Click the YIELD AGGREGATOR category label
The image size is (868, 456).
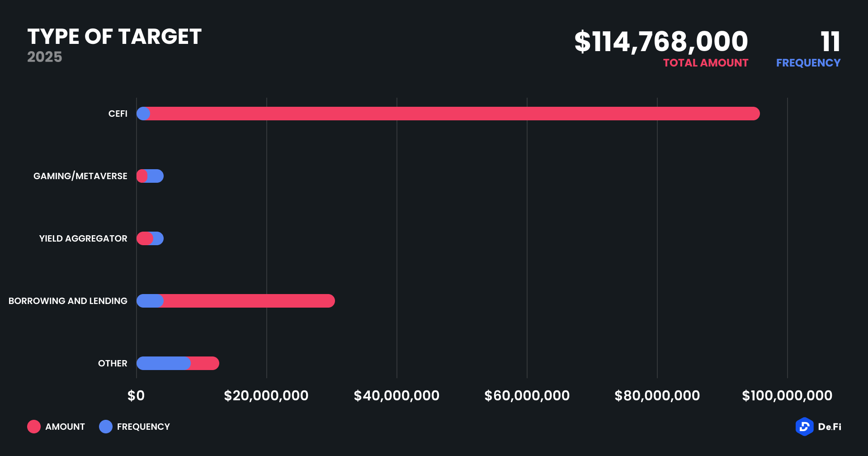point(83,238)
